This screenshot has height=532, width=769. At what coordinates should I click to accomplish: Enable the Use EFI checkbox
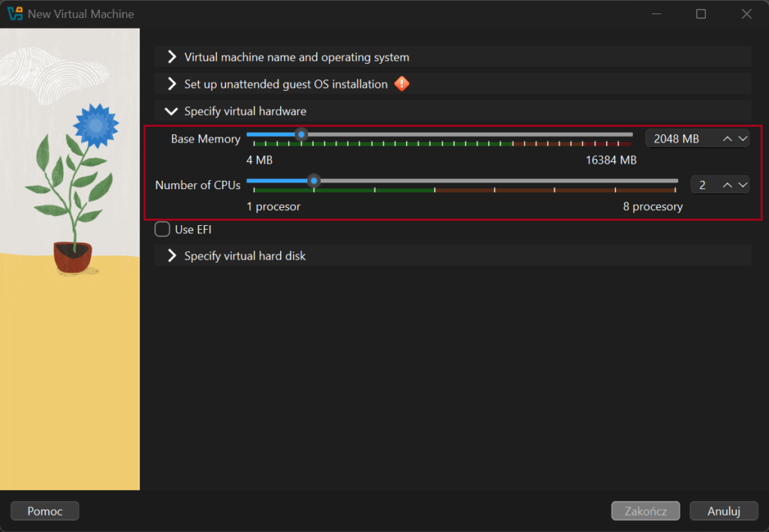(x=162, y=230)
